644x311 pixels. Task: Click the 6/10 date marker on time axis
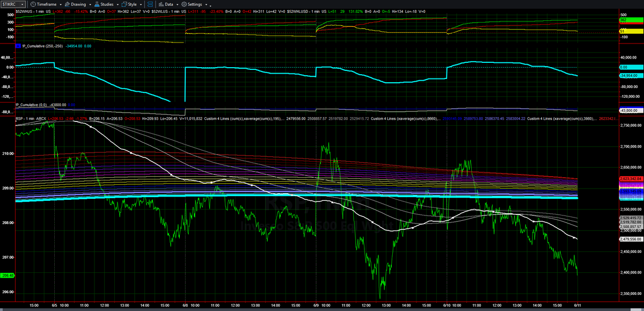447,305
